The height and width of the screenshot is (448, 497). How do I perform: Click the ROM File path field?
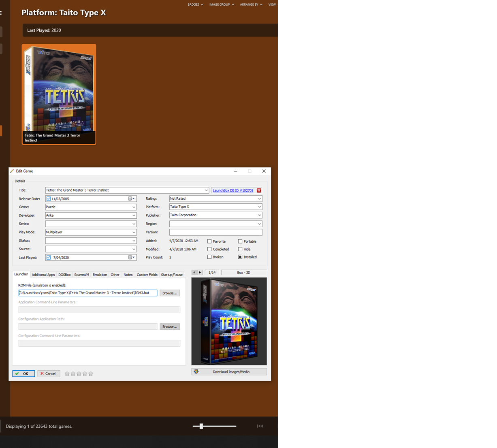coord(88,293)
